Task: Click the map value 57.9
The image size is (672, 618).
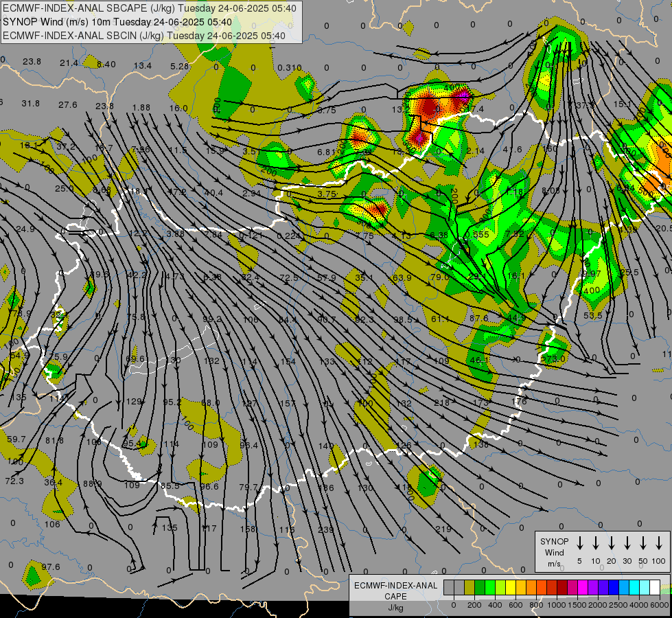Action: 327,278
